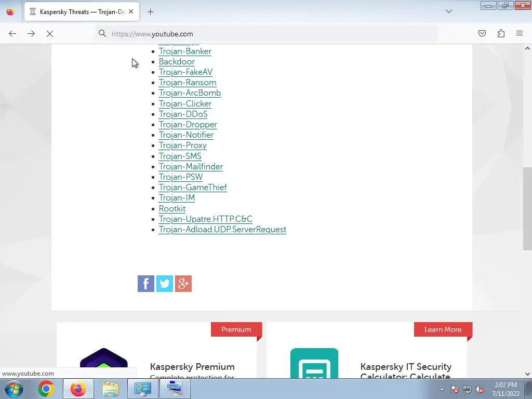
Task: Save page to Pocket
Action: tap(482, 33)
